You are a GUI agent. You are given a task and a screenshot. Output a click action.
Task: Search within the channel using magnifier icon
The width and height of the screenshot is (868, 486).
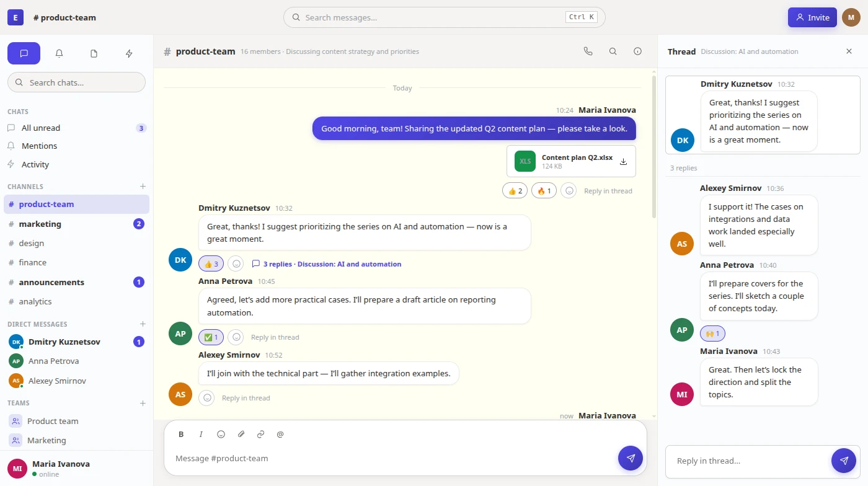click(613, 51)
